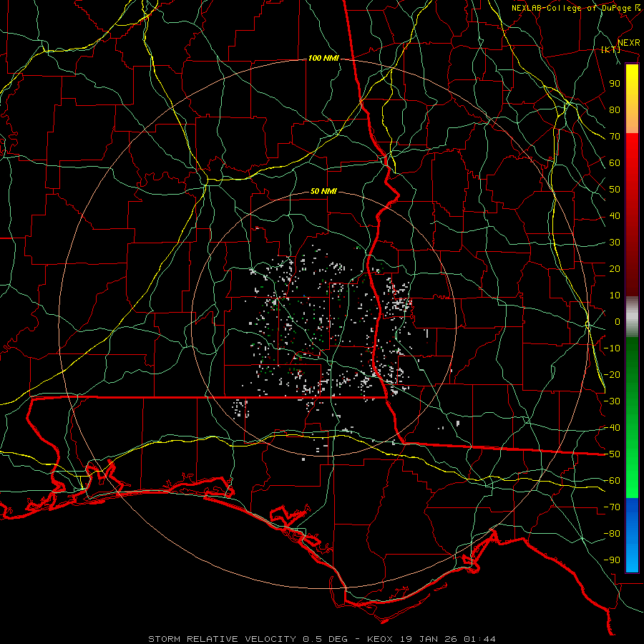Click the NEXR label above the scale
The height and width of the screenshot is (644, 644).
click(x=628, y=43)
